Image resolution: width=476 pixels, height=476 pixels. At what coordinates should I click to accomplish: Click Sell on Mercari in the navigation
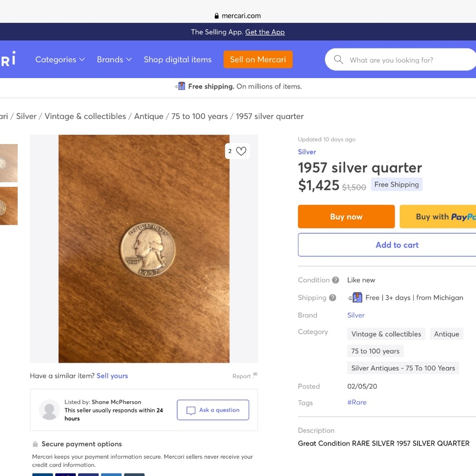click(x=258, y=59)
